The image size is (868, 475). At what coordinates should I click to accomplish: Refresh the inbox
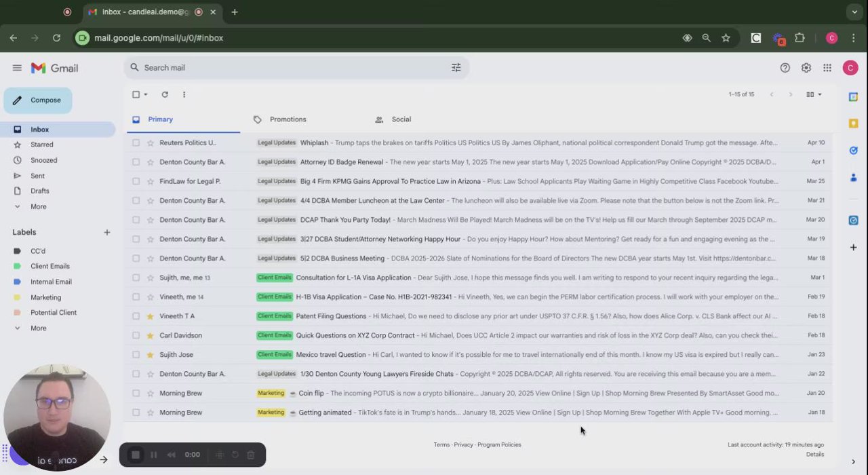165,94
